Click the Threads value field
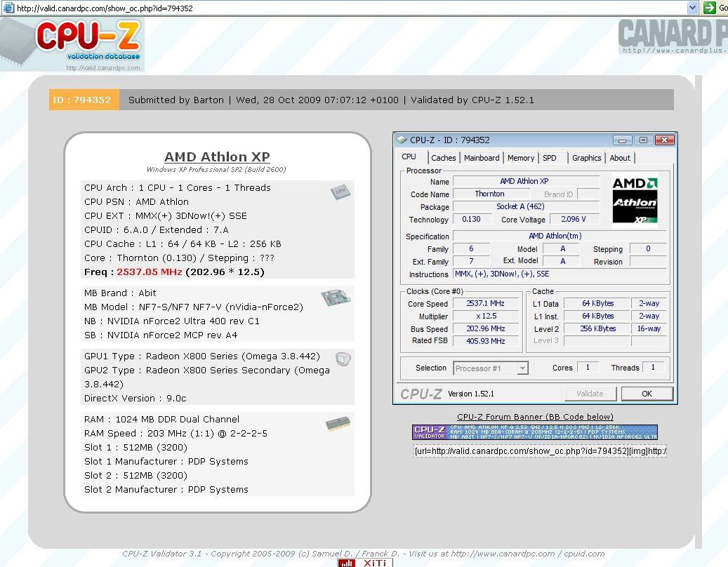The image size is (728, 567). click(654, 368)
